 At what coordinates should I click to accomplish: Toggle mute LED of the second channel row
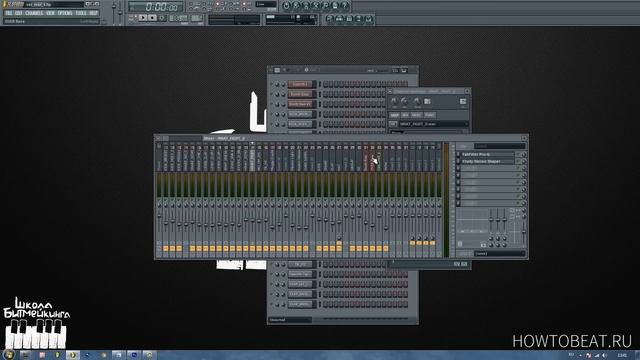(x=272, y=94)
